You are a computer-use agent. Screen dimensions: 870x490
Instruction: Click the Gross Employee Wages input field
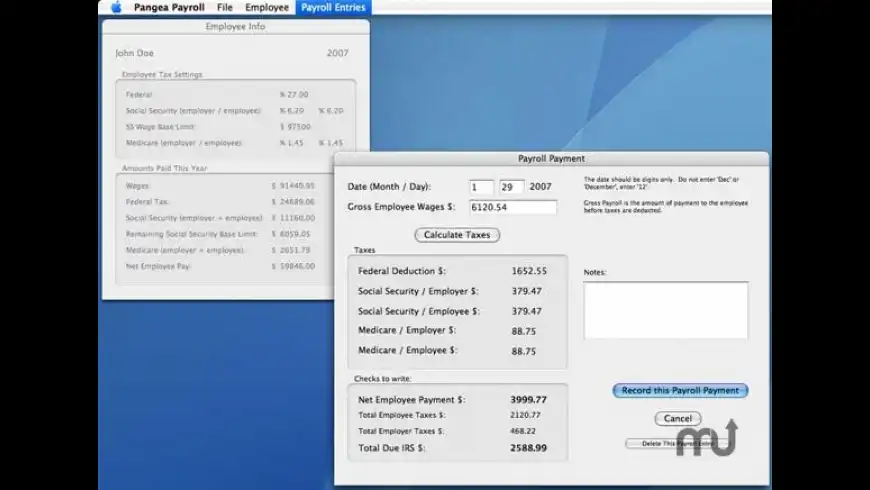coord(513,207)
